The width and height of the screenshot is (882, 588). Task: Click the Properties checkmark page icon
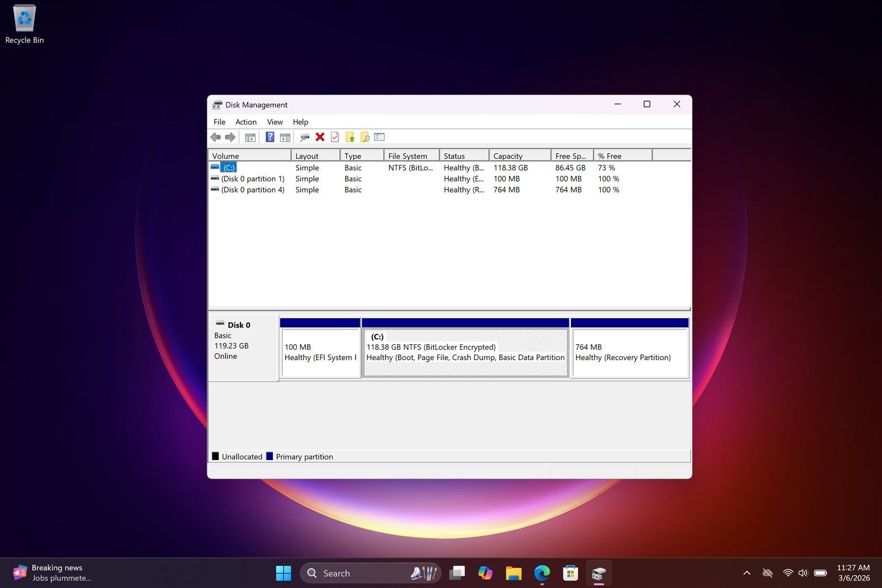(335, 137)
